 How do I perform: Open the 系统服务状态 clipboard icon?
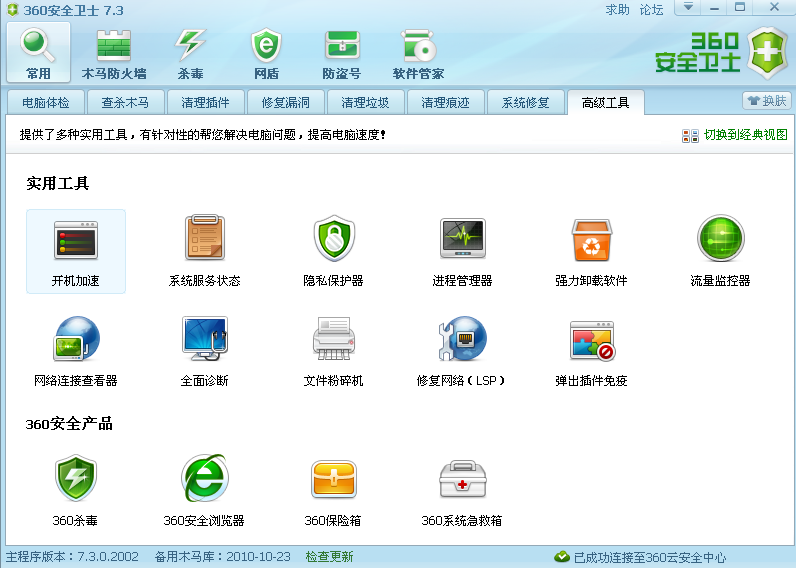pyautogui.click(x=205, y=238)
